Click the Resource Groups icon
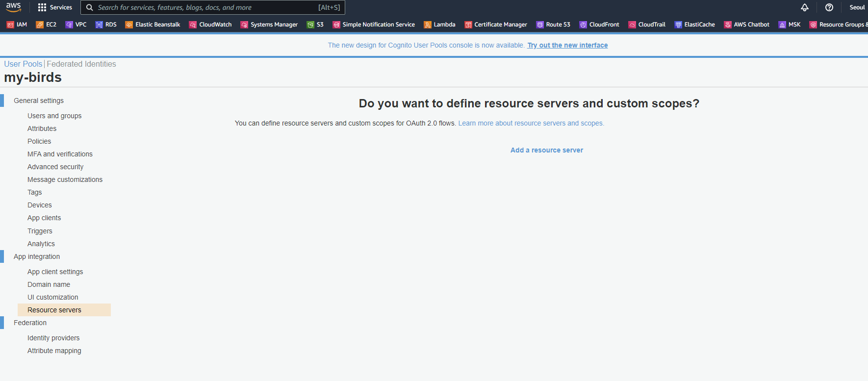Viewport: 868px width, 381px height. 813,25
